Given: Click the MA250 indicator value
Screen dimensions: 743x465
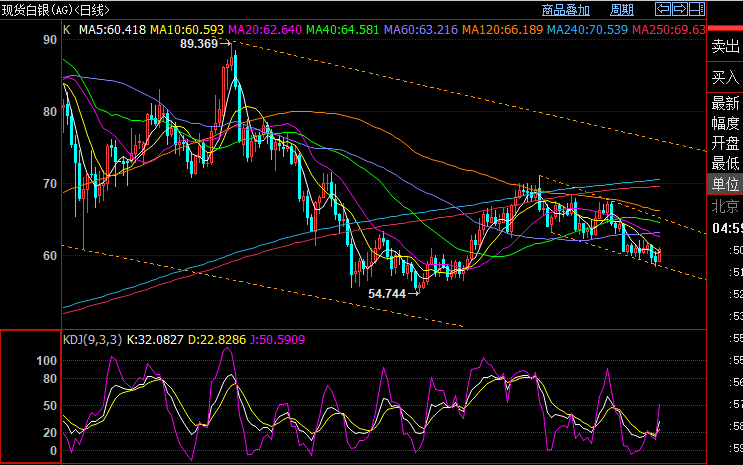Looking at the screenshot, I should (x=669, y=29).
